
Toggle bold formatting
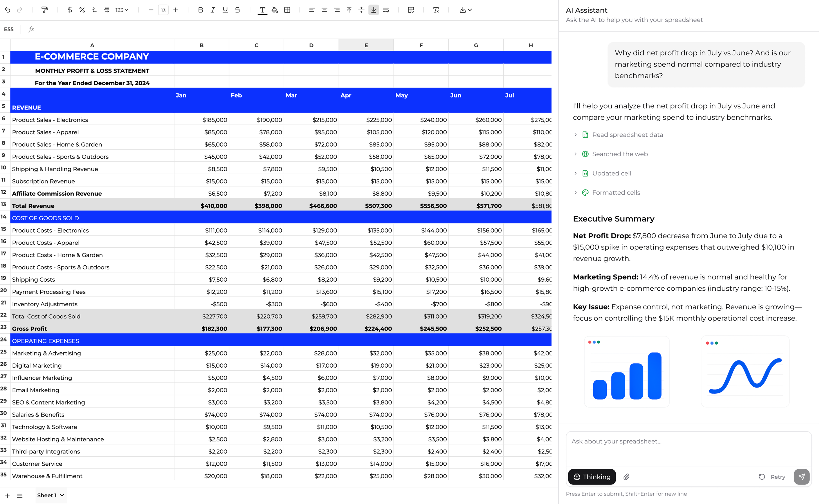[200, 10]
